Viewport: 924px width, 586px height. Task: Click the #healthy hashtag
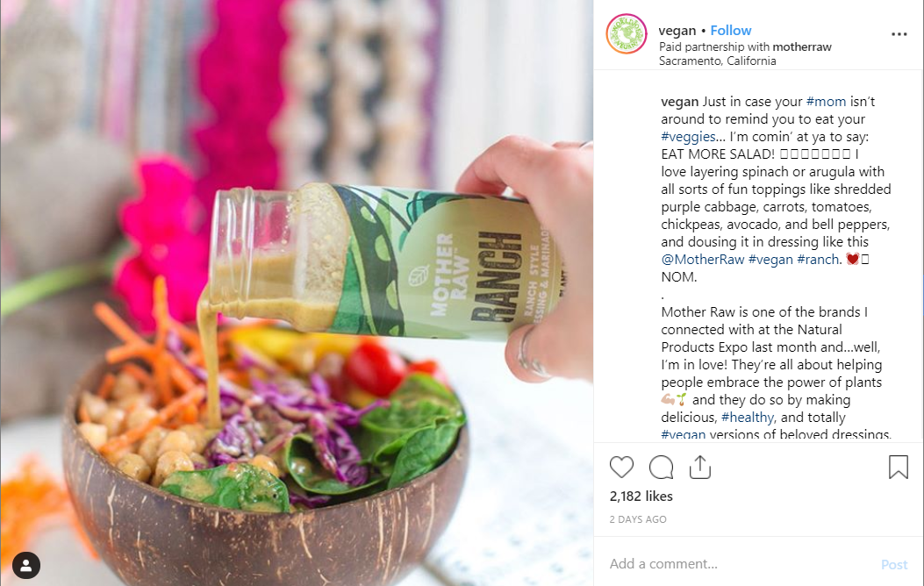748,417
